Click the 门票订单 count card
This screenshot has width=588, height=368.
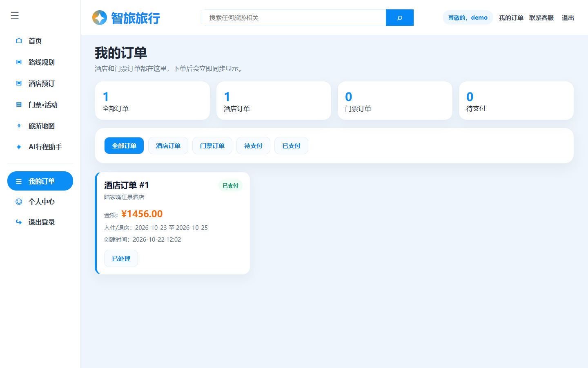(395, 101)
